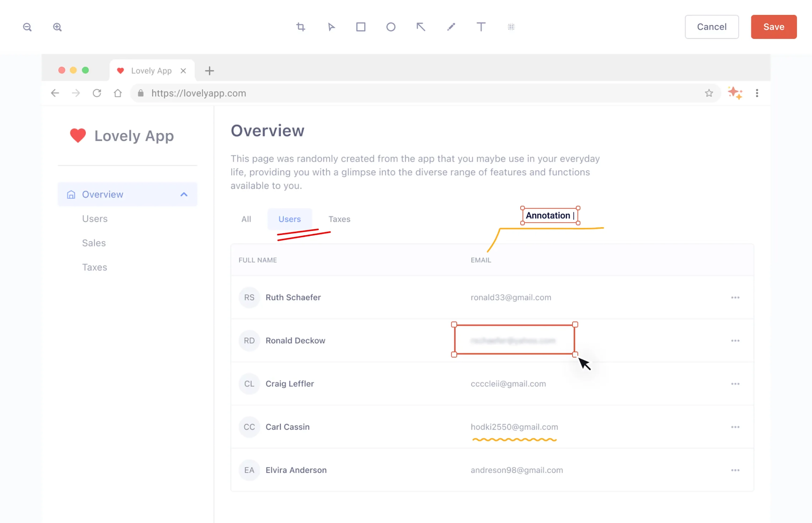Select the pointer selection tool
Screen dimensions: 812x523
coord(331,27)
